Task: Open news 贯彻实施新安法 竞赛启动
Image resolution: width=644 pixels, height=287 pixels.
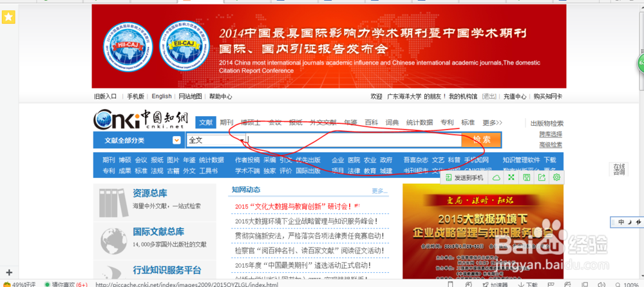Action: click(x=310, y=236)
